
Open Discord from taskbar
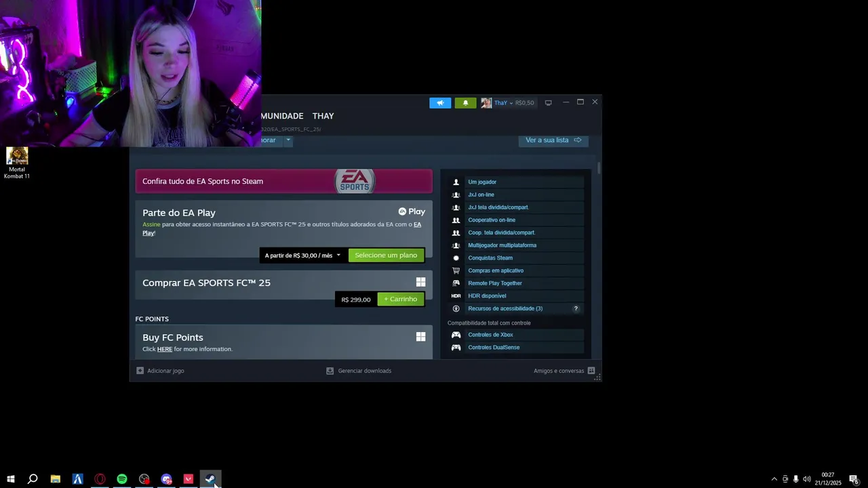pyautogui.click(x=166, y=479)
